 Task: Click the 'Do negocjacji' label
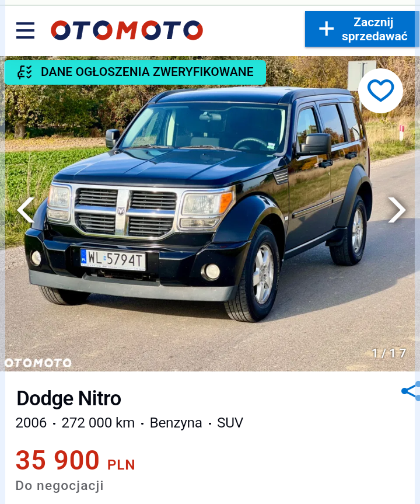click(x=60, y=485)
